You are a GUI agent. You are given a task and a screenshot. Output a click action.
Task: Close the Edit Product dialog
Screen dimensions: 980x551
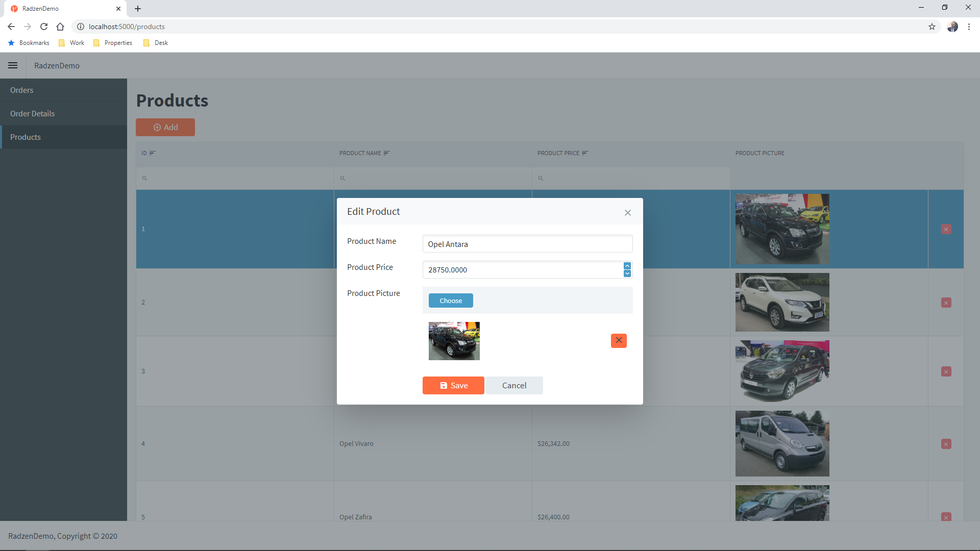(628, 213)
